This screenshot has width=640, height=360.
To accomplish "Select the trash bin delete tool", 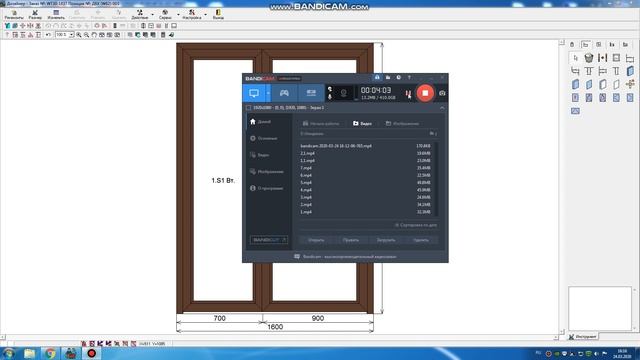I will (x=589, y=58).
